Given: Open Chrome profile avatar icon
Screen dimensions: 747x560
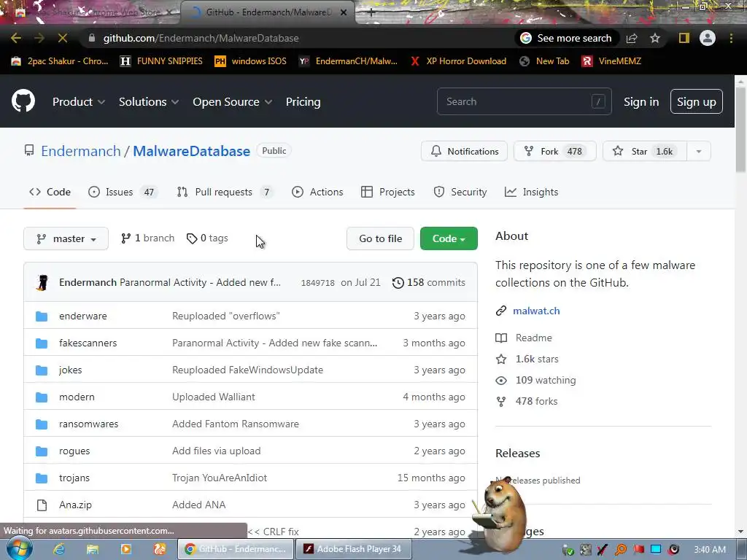Looking at the screenshot, I should pos(708,38).
